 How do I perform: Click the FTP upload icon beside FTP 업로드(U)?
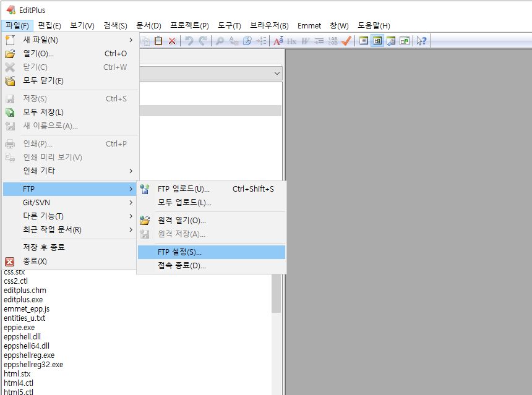point(145,189)
